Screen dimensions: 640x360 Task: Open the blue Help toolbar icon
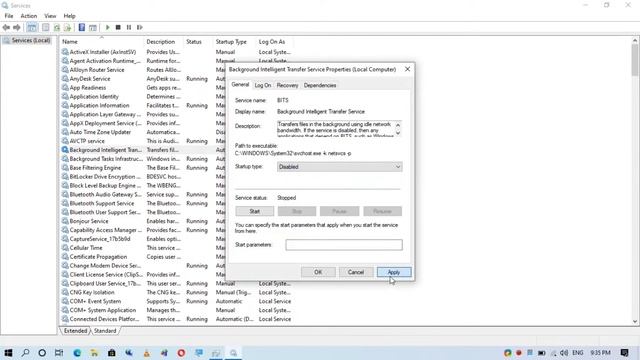(x=82, y=27)
